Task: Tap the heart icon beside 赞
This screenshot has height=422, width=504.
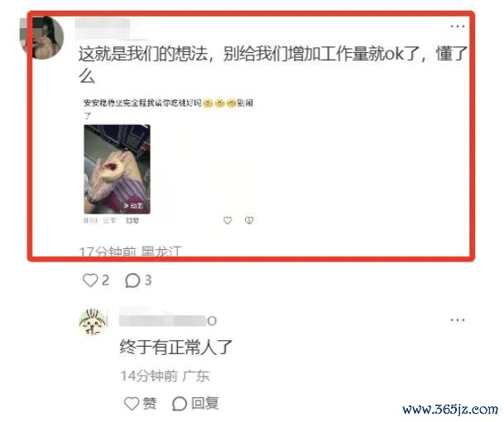Action: click(x=132, y=403)
